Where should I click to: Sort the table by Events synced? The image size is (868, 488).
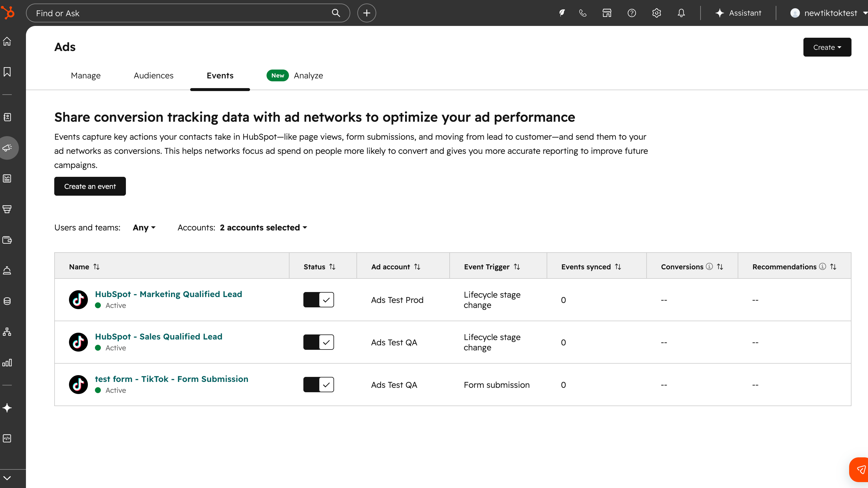(x=618, y=267)
